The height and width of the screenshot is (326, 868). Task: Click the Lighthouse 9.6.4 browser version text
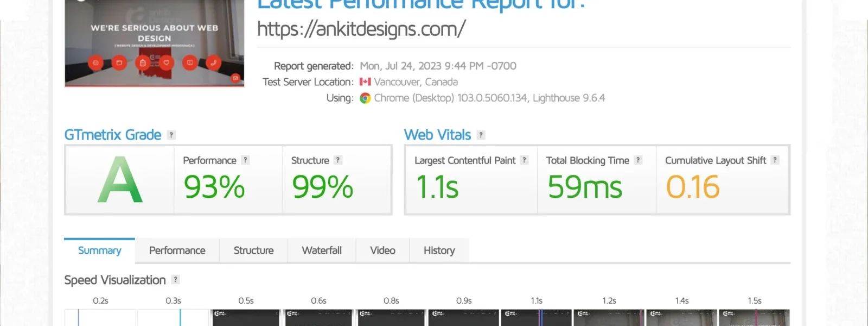pos(569,98)
